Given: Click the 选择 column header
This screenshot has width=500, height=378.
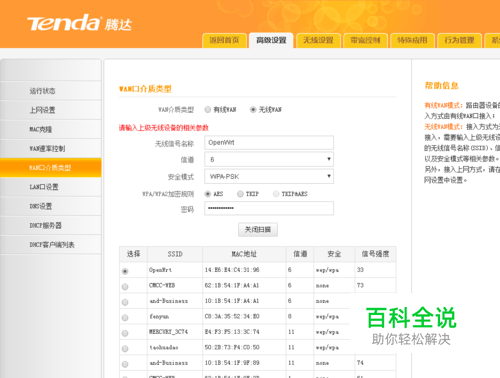Looking at the screenshot, I should [133, 254].
